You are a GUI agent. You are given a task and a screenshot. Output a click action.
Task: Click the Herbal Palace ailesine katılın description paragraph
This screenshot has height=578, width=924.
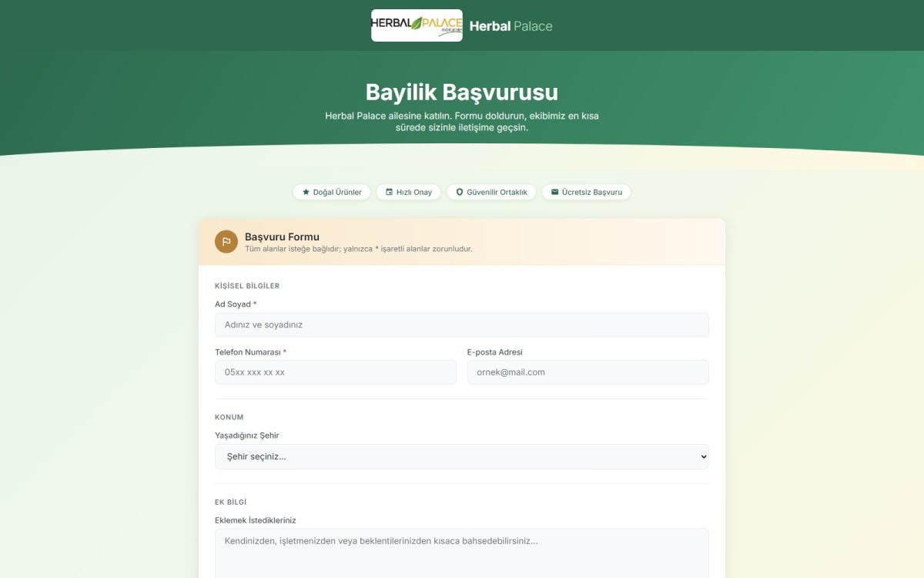point(462,122)
